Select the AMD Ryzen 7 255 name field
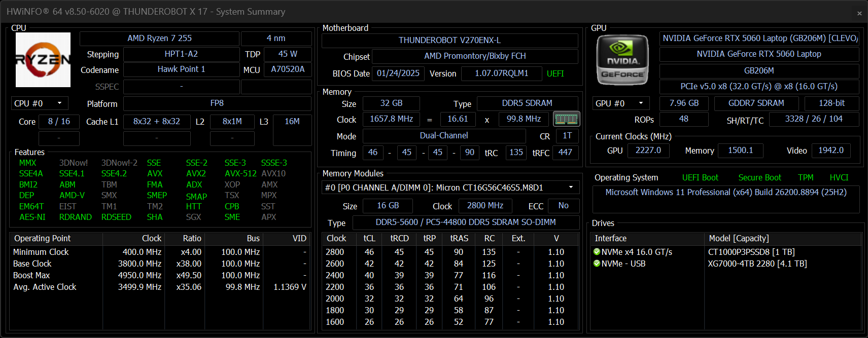Image resolution: width=868 pixels, height=338 pixels. (x=159, y=39)
